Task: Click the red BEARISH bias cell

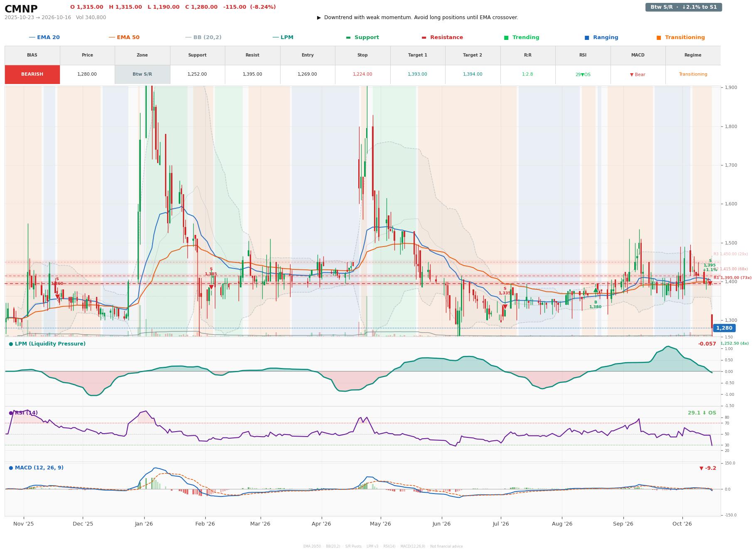Action: point(32,74)
